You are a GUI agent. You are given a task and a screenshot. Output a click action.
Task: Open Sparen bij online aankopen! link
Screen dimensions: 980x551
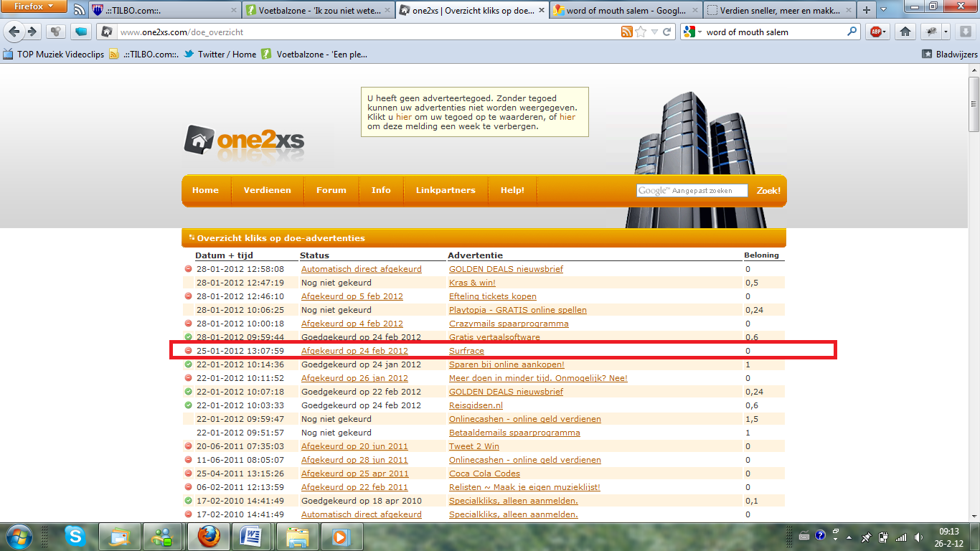pos(507,364)
